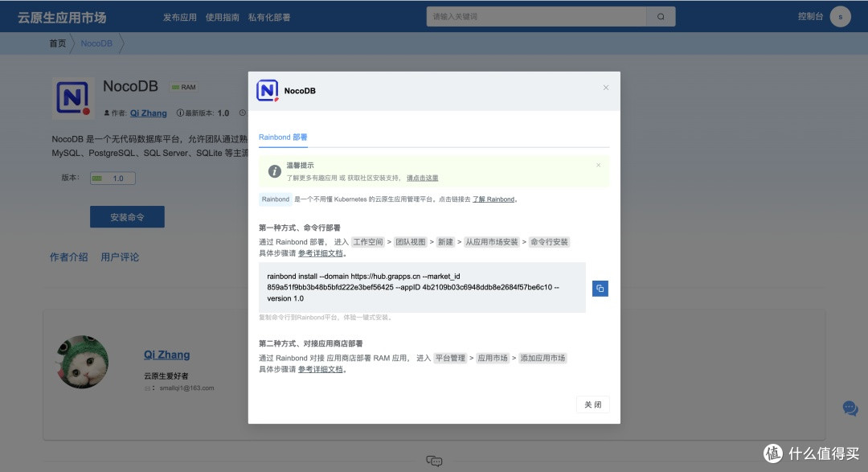Click the smallqi1@163.com email text
The image size is (868, 472).
pos(186,388)
